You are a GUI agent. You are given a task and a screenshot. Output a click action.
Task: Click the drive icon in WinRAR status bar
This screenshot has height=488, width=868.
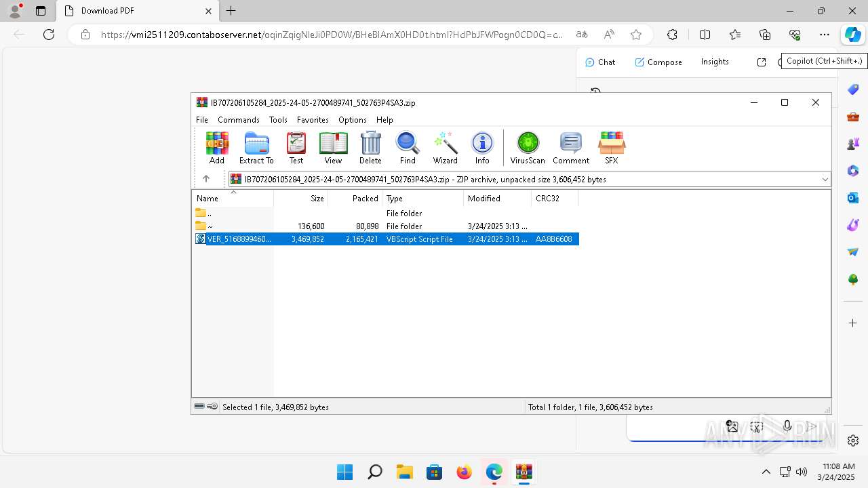tap(199, 407)
